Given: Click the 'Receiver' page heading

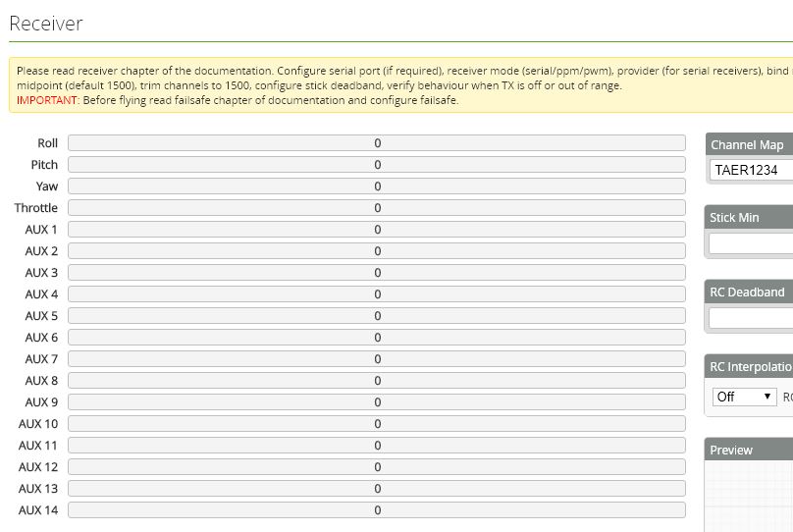Looking at the screenshot, I should click(46, 24).
